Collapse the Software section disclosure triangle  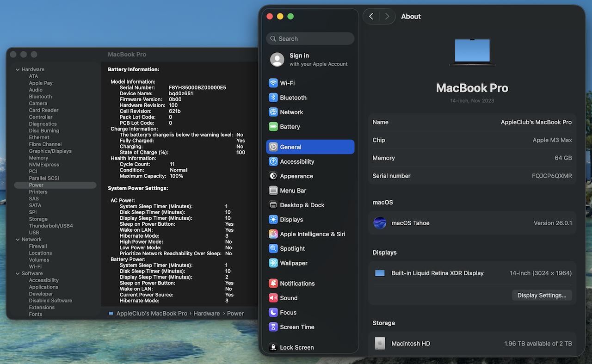pos(18,274)
